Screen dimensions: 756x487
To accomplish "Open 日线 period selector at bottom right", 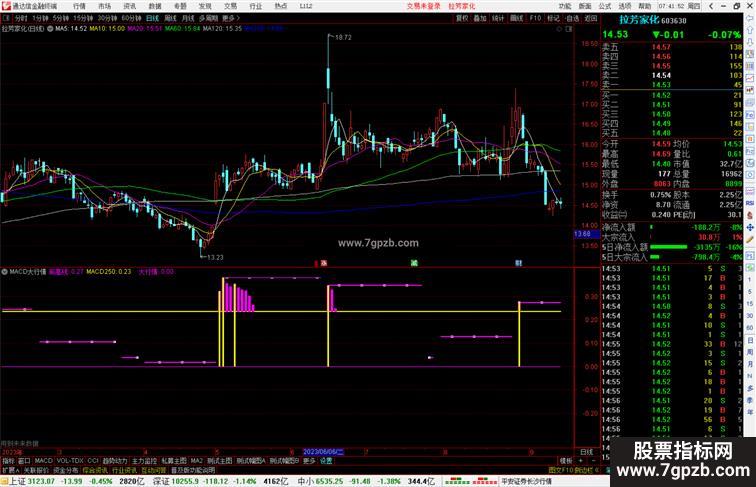I will [587, 452].
